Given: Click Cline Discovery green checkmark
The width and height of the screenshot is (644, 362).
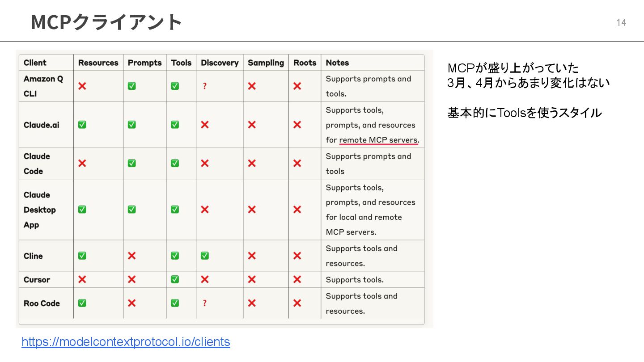Looking at the screenshot, I should coord(204,256).
